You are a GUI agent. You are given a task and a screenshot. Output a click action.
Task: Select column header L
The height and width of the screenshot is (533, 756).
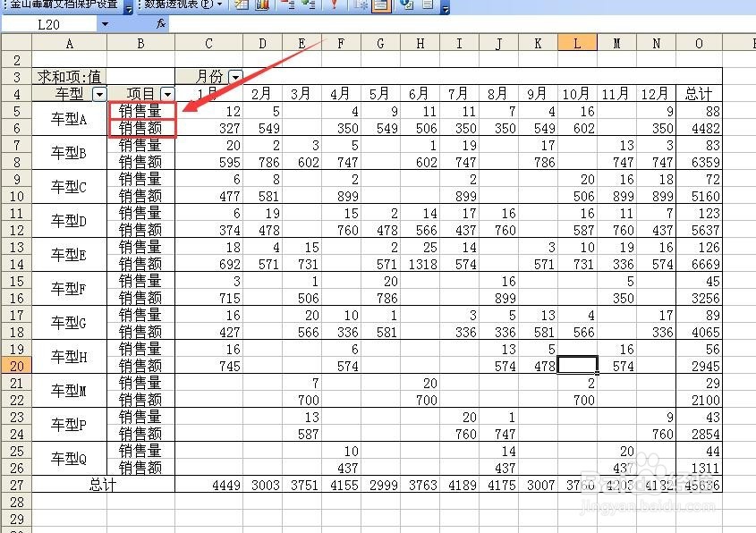pyautogui.click(x=576, y=42)
